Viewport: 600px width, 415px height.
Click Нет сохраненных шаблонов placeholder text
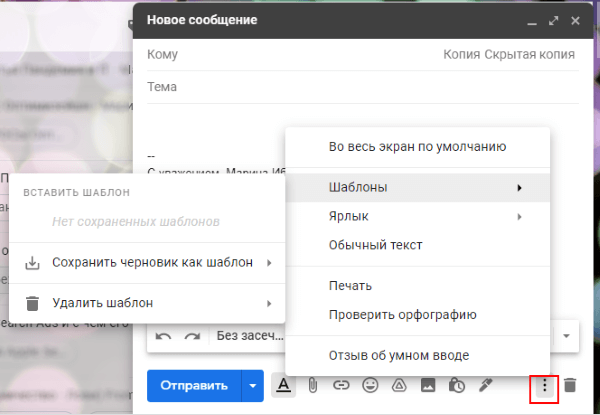point(136,222)
